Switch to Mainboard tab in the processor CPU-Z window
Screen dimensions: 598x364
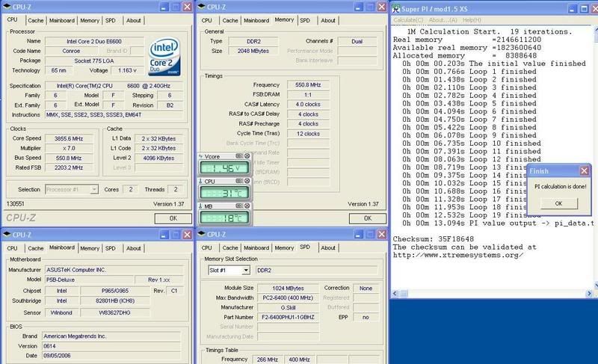pos(62,20)
